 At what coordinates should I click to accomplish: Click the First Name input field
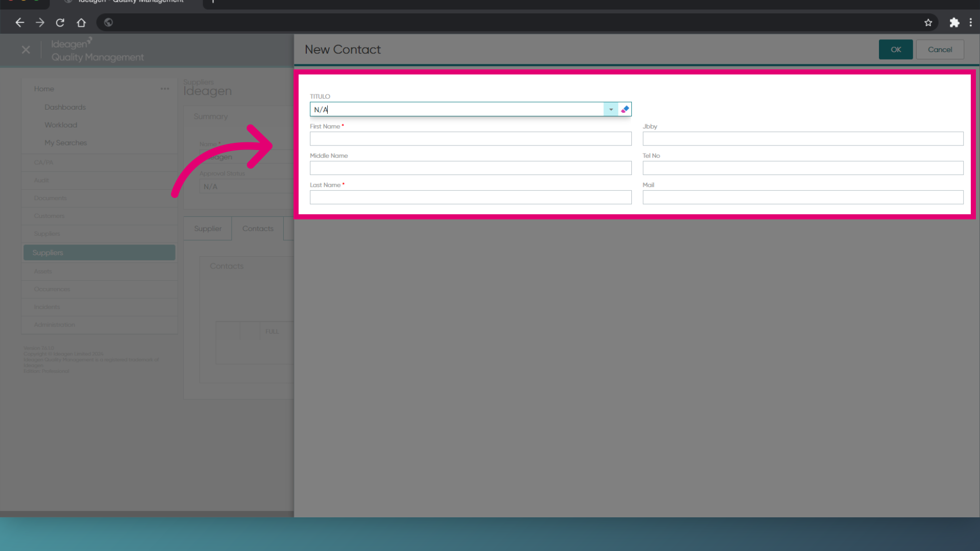pyautogui.click(x=471, y=139)
